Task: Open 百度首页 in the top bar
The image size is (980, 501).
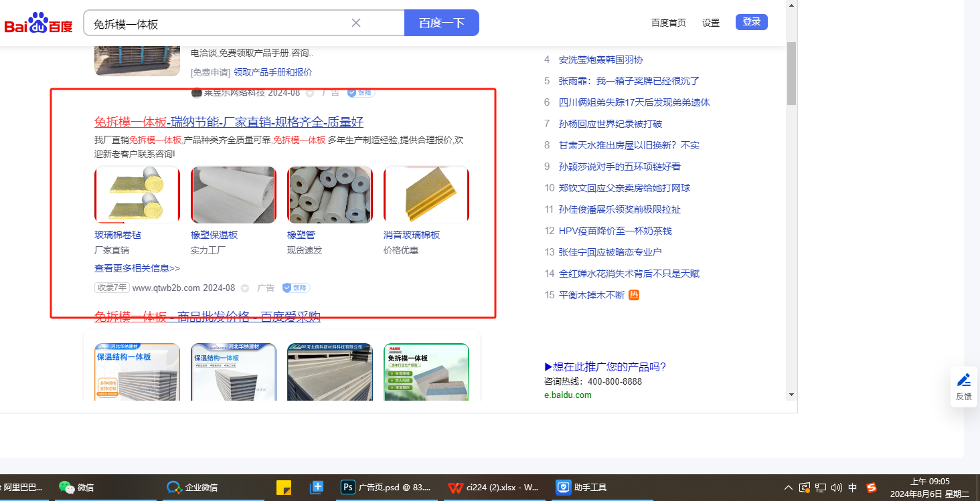Action: 669,23
